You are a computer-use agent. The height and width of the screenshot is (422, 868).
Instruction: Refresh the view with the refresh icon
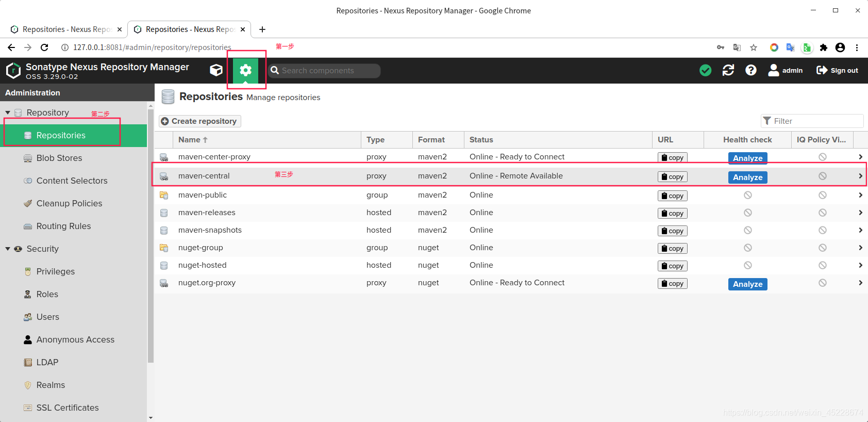tap(728, 70)
